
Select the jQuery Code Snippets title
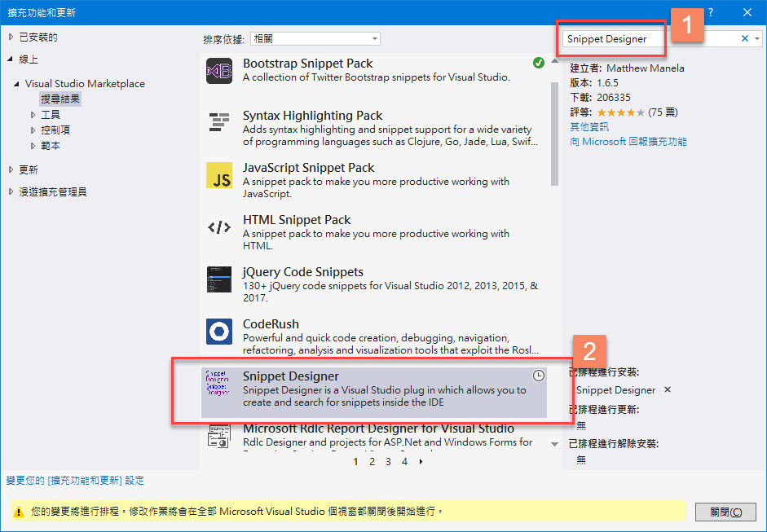303,272
